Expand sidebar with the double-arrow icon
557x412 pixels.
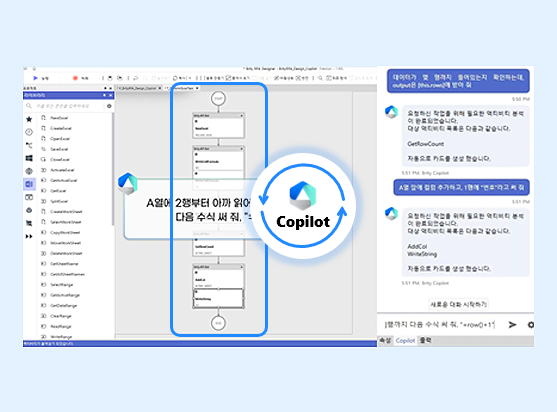click(29, 236)
